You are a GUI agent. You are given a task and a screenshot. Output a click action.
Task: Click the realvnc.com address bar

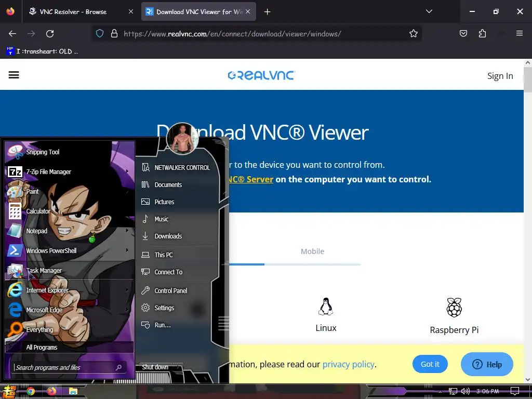[x=232, y=34]
